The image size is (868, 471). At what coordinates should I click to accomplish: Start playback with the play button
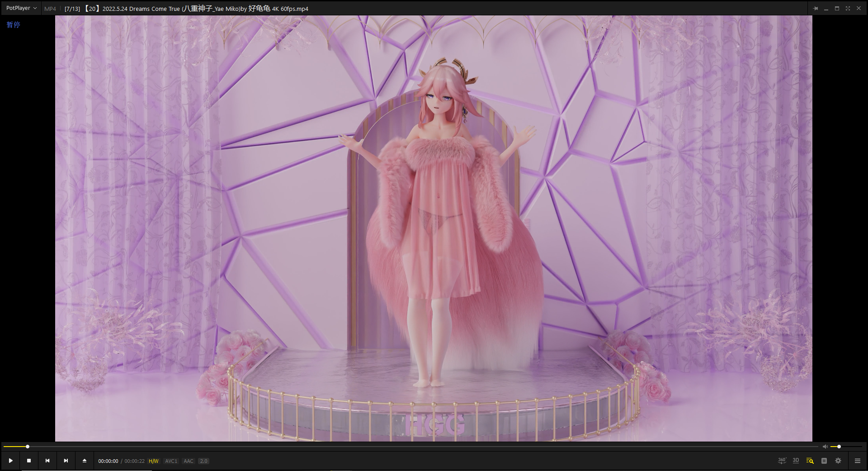10,461
